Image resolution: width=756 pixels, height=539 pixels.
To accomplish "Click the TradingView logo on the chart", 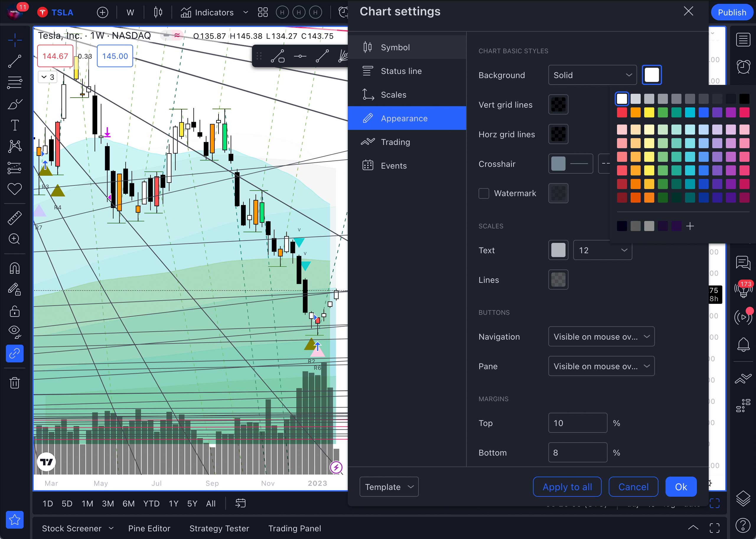I will [x=46, y=462].
